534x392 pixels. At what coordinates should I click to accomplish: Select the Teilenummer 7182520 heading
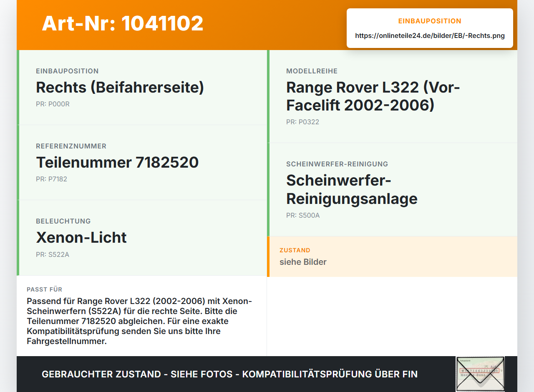tap(117, 162)
